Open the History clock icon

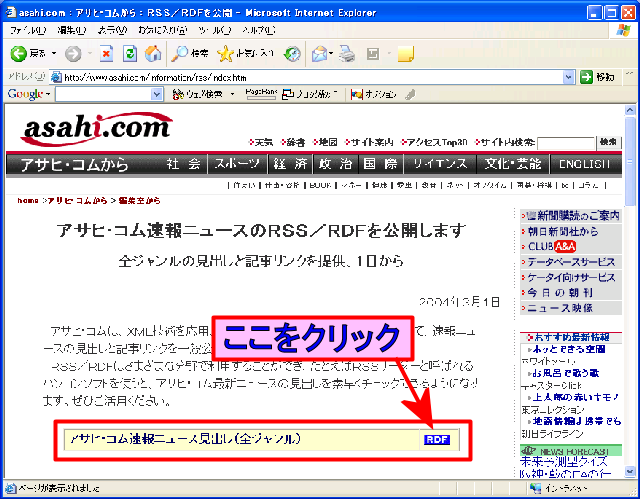coord(292,53)
